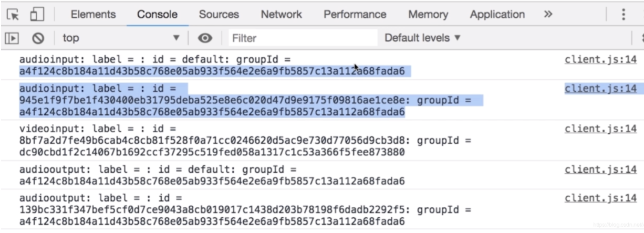Open live expression eye icon
644x233 pixels.
click(205, 38)
